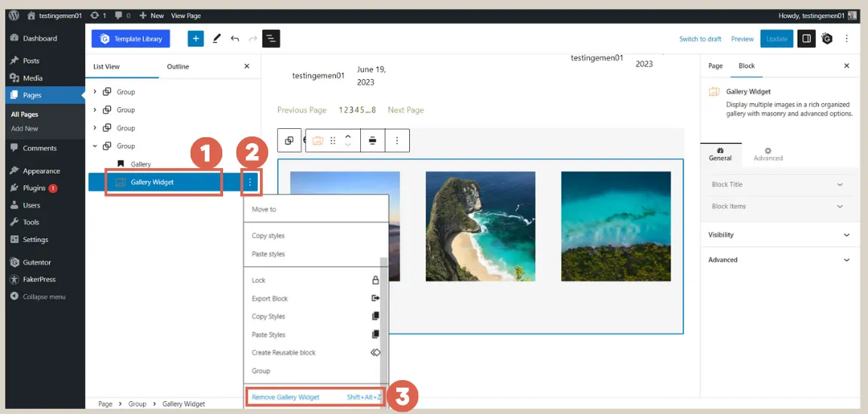Switch to the Page settings tab

click(715, 66)
